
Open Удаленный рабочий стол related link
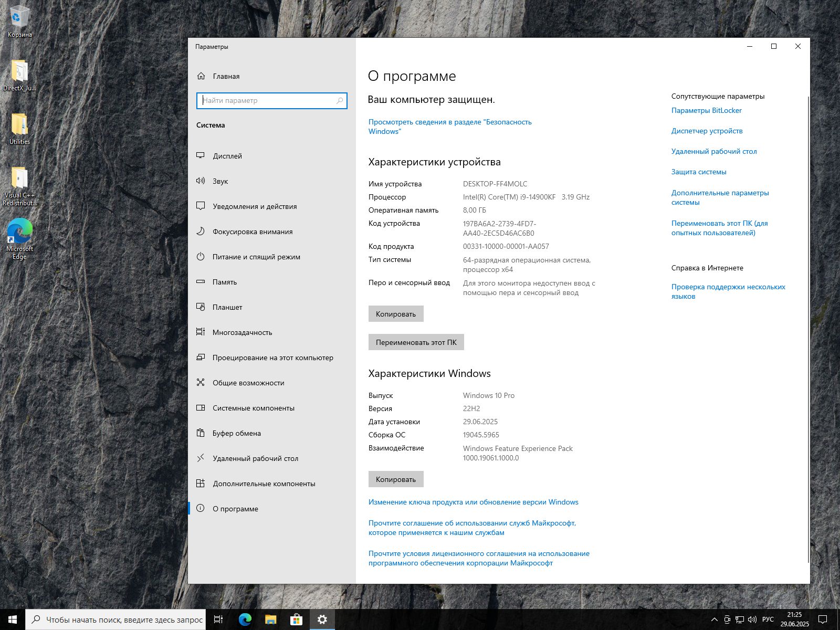(714, 151)
